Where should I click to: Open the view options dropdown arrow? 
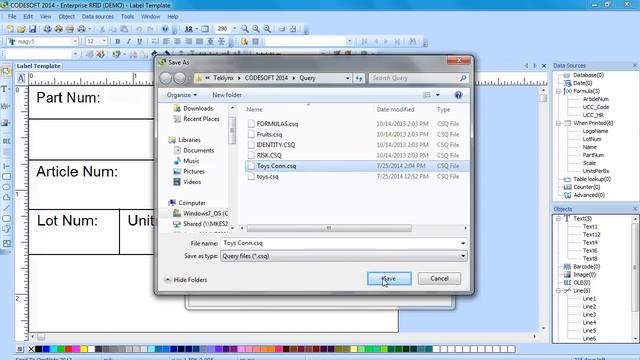(x=438, y=95)
